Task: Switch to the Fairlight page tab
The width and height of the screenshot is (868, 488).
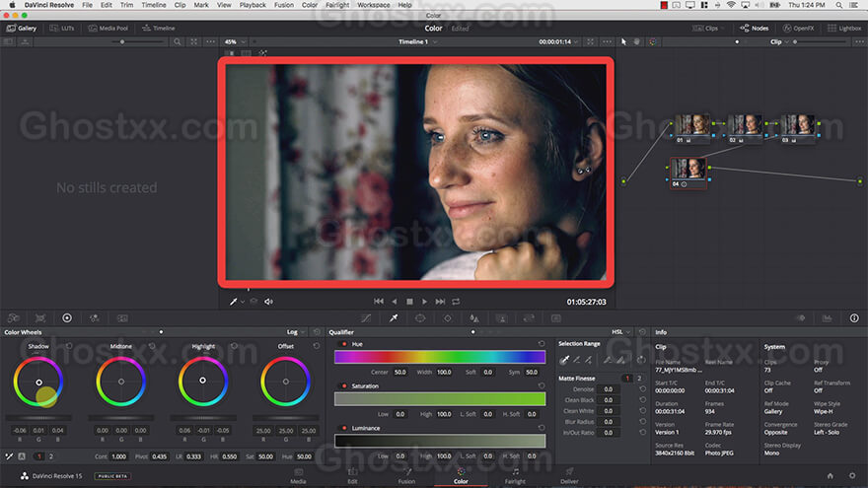Action: [x=515, y=476]
